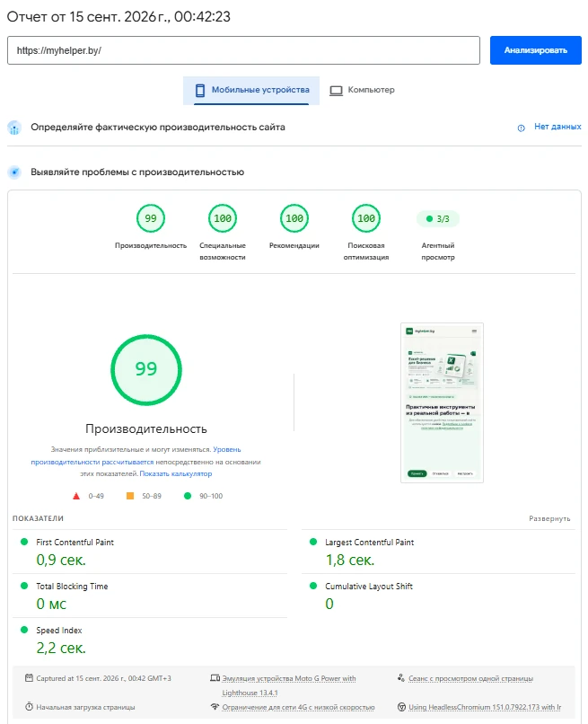The height and width of the screenshot is (724, 588).
Task: Click the Largest Contentful Paint label
Action: click(369, 542)
